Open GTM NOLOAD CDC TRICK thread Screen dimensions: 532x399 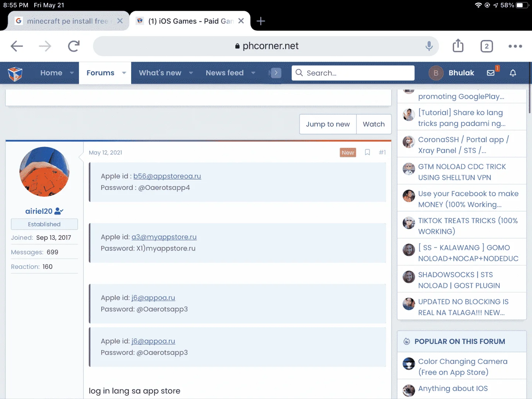click(x=462, y=172)
